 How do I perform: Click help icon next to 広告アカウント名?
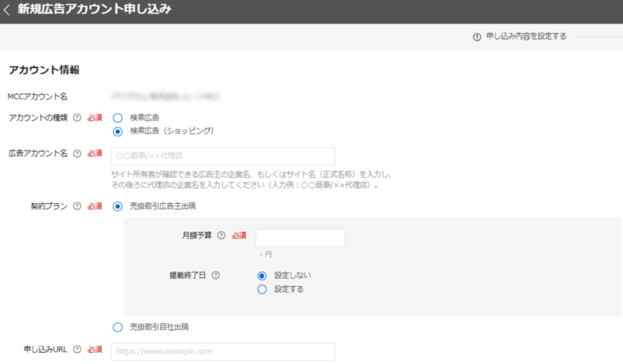pos(77,153)
